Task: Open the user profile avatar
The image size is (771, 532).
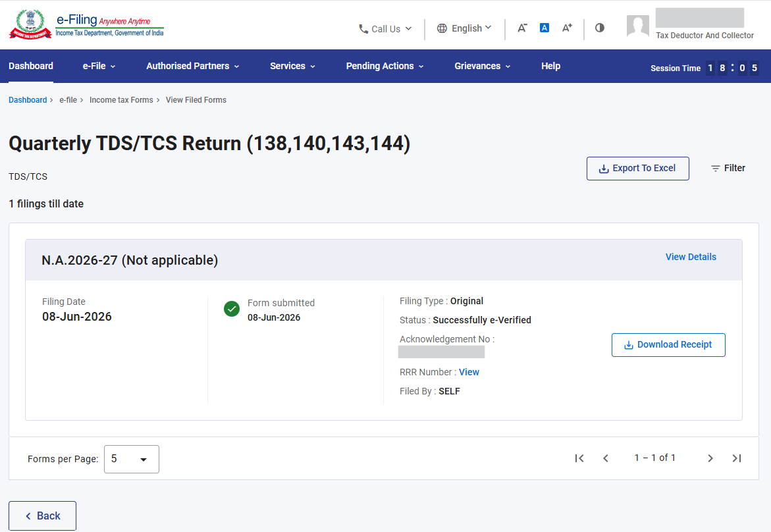Action: click(x=638, y=26)
